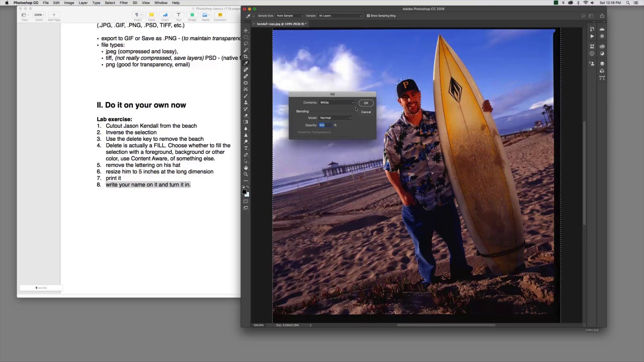Open the Adjustments panel icon
Image resolution: width=644 pixels, height=362 pixels.
[x=602, y=53]
